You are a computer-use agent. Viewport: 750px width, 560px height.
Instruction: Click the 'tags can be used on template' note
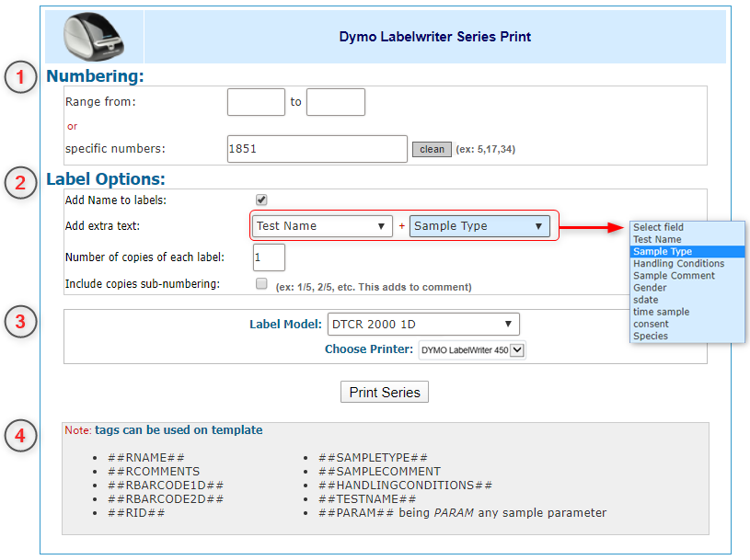[179, 430]
